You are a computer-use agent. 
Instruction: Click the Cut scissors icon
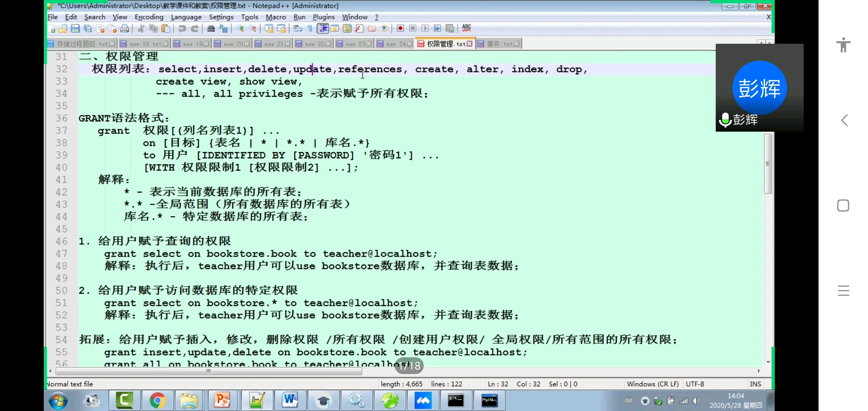click(x=141, y=29)
